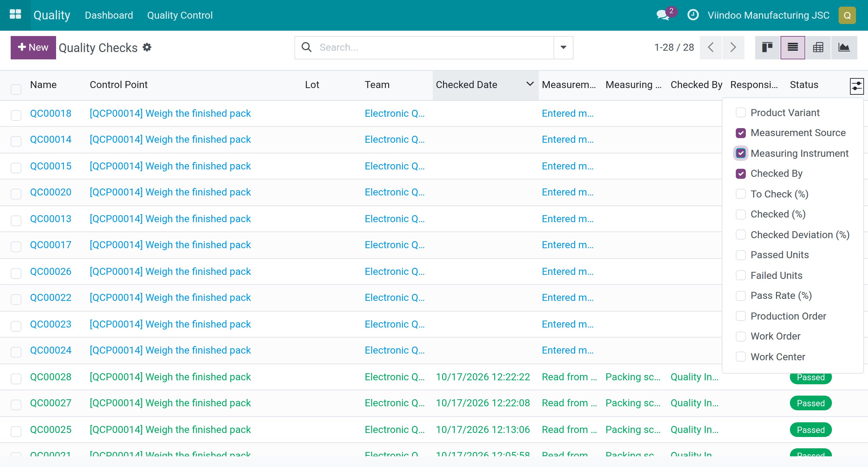This screenshot has width=868, height=467.
Task: Sort by the Name column header
Action: pos(43,85)
